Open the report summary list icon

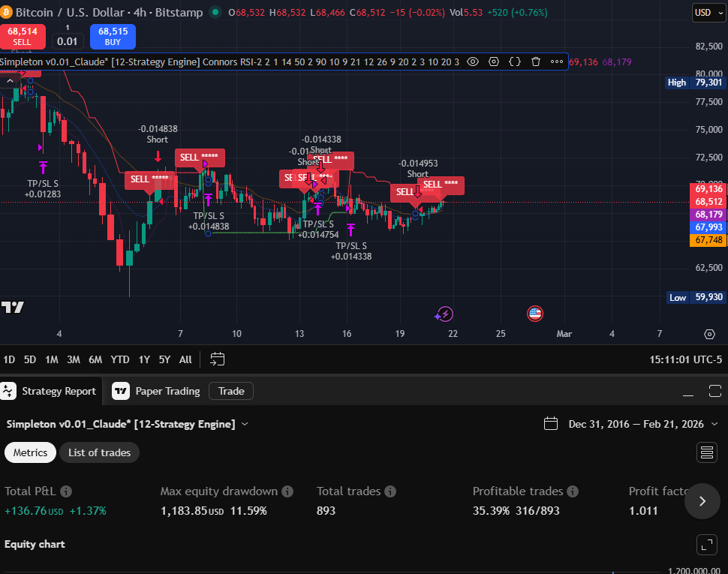pos(706,452)
